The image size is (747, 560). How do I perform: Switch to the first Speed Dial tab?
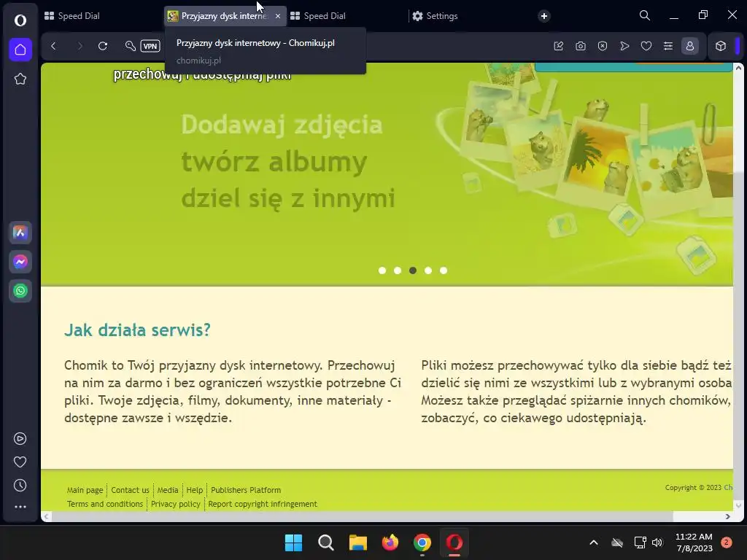click(102, 16)
